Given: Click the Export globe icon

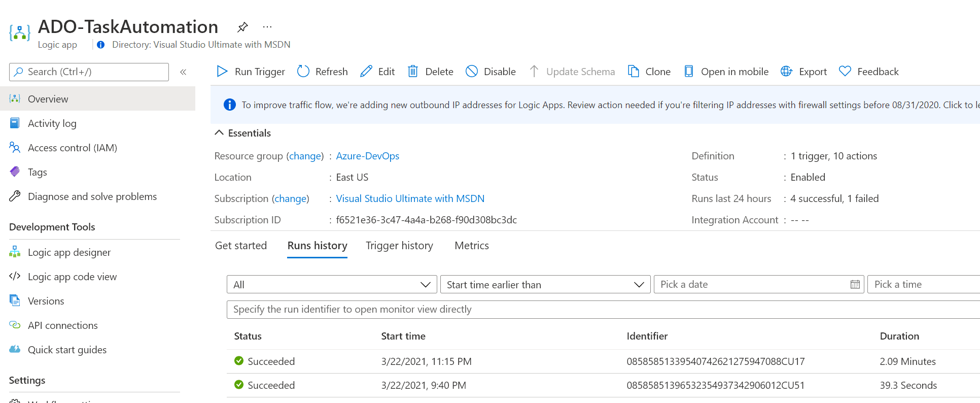Looking at the screenshot, I should [x=786, y=72].
